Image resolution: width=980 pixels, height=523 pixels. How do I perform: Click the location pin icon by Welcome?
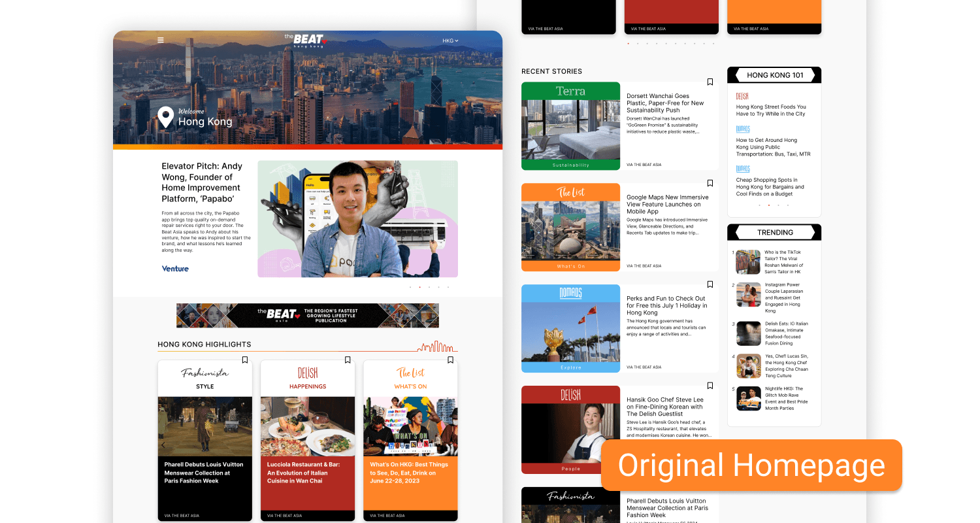(166, 118)
